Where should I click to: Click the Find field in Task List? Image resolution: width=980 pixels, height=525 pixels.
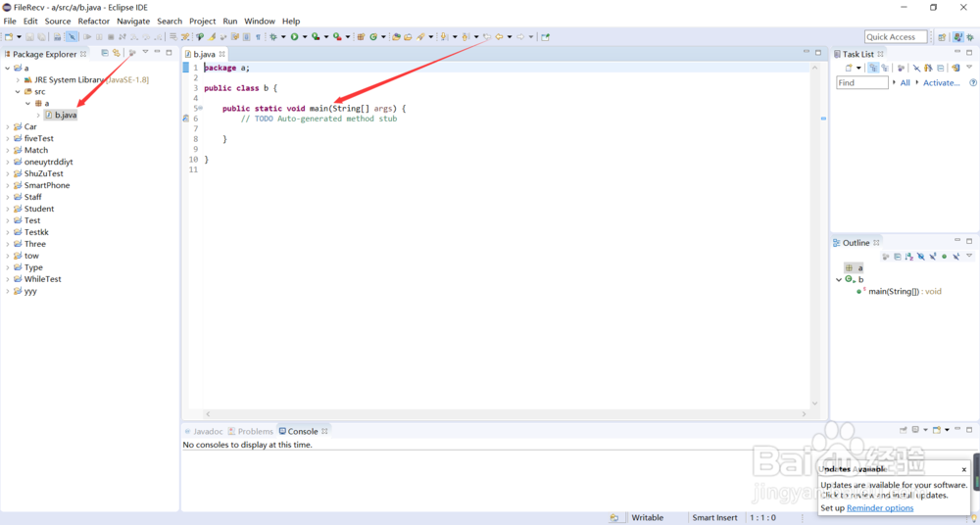pyautogui.click(x=861, y=82)
